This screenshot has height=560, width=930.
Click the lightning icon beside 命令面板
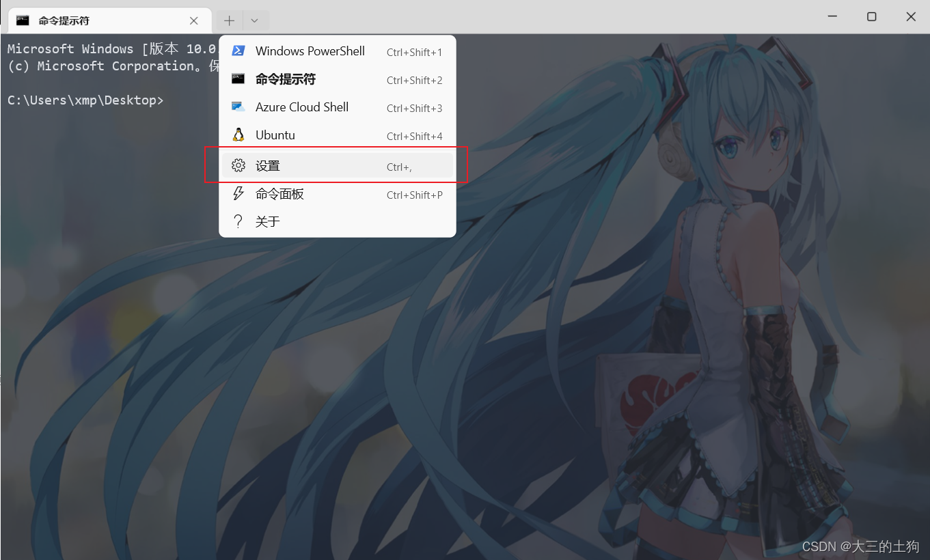click(x=238, y=193)
